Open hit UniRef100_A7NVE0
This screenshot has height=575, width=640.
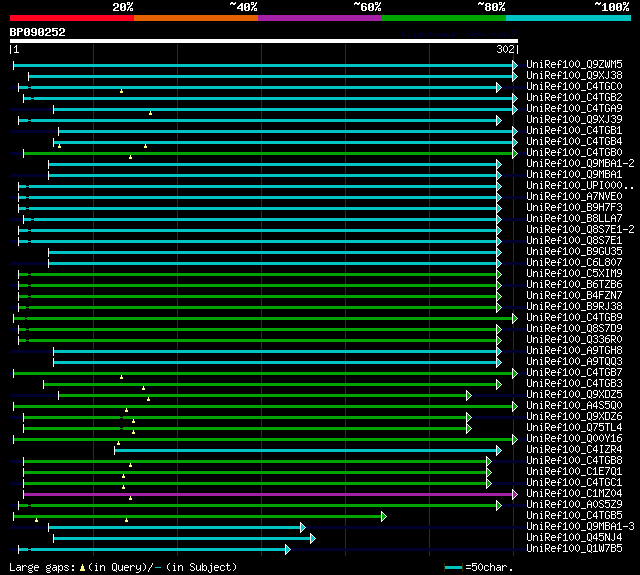coord(574,197)
